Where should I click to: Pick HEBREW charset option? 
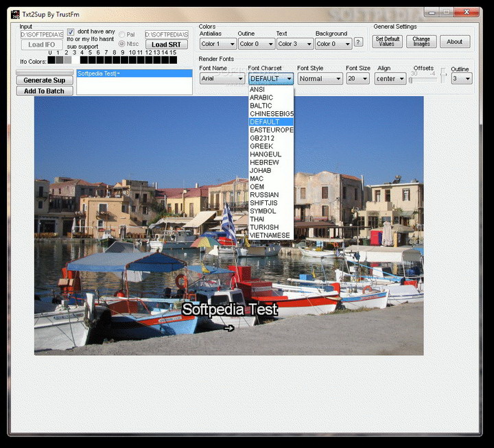(271, 163)
